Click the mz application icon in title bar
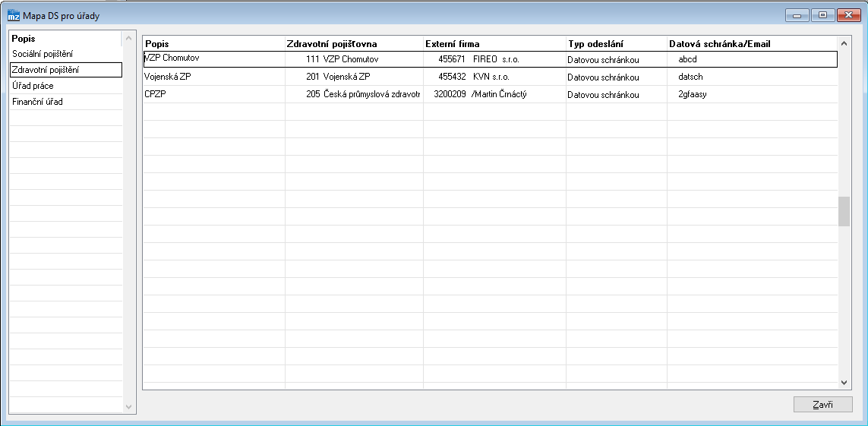The height and width of the screenshot is (426, 868). pyautogui.click(x=13, y=15)
